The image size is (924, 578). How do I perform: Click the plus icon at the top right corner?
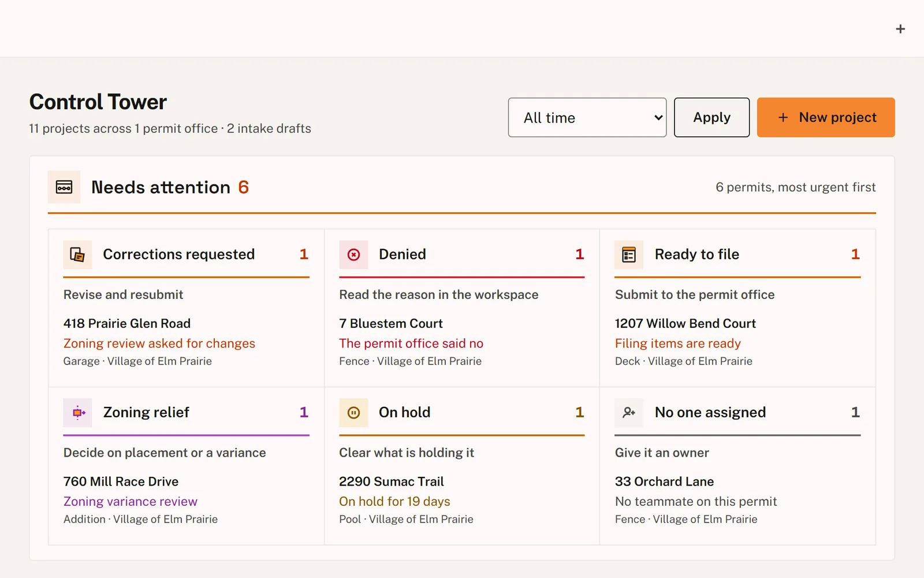click(900, 29)
